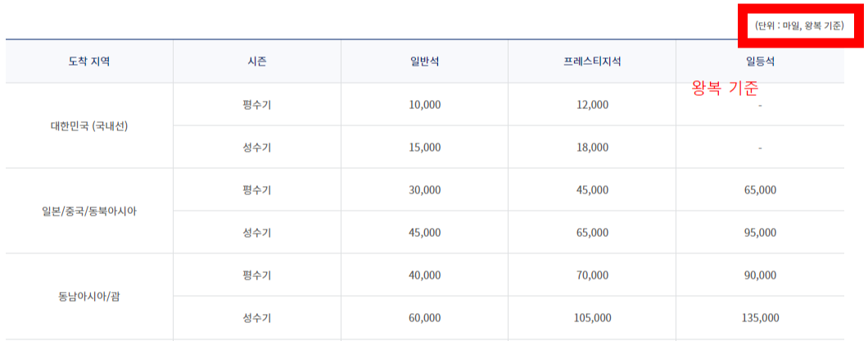Click the 도착 지역 column header

(x=89, y=61)
